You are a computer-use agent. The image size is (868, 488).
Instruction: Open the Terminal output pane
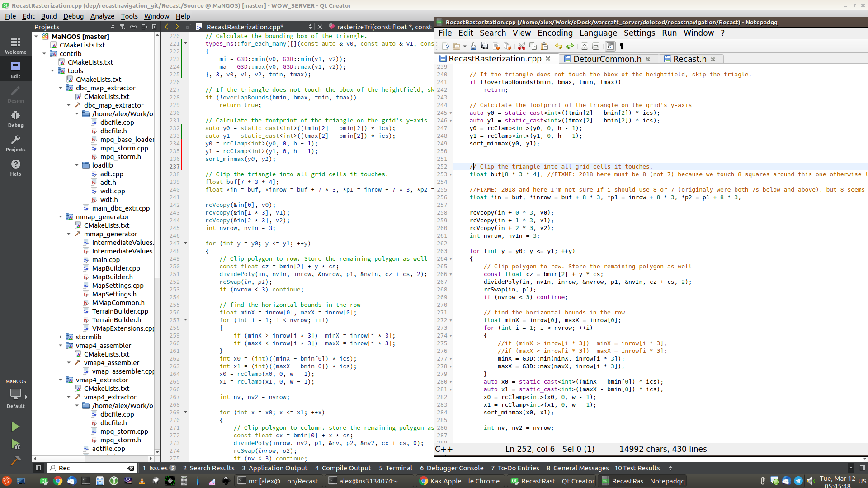click(x=395, y=468)
